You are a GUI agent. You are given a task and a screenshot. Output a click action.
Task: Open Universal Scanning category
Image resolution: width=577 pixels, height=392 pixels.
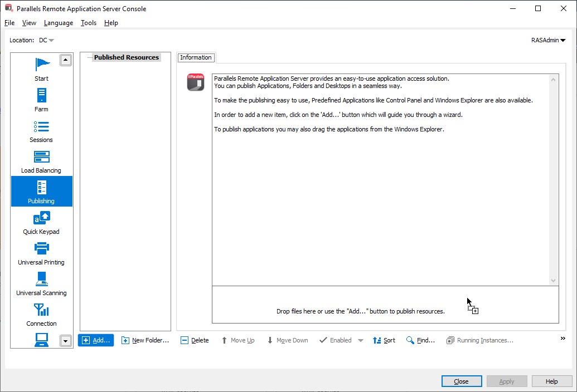click(42, 283)
